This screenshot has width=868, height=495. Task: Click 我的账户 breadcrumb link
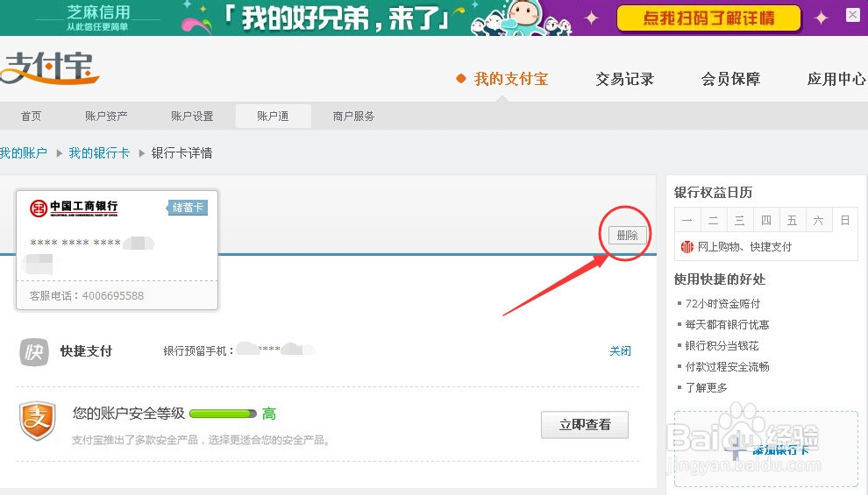coord(24,153)
